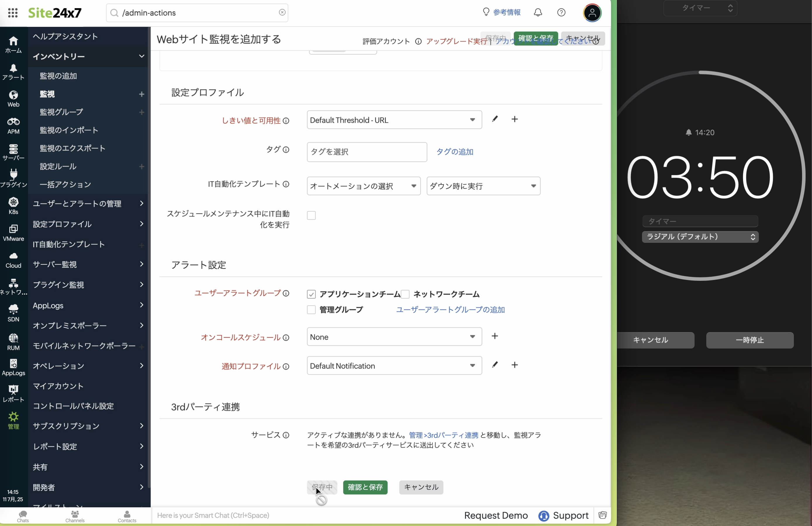Open the Default Threshold - URL dropdown
The height and width of the screenshot is (526, 812).
point(394,120)
